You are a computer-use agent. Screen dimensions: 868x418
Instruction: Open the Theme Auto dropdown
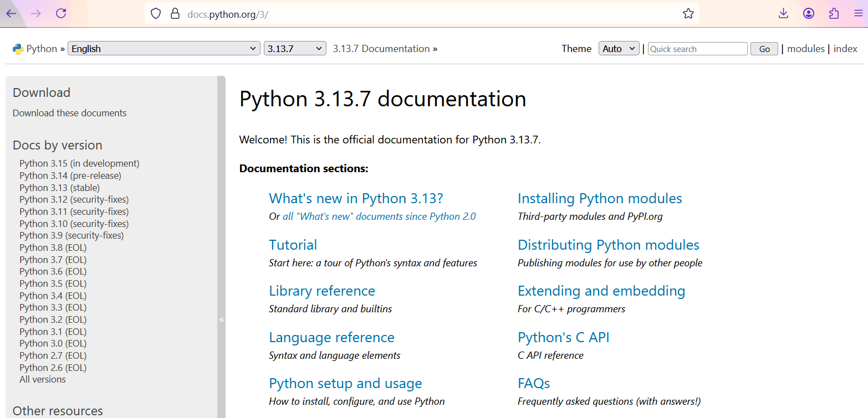click(x=619, y=49)
